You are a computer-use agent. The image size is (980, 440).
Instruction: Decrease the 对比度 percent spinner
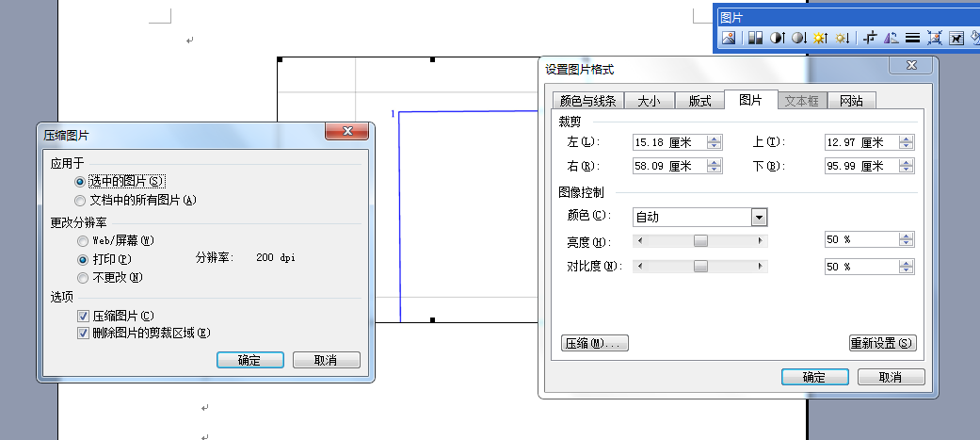pos(907,270)
